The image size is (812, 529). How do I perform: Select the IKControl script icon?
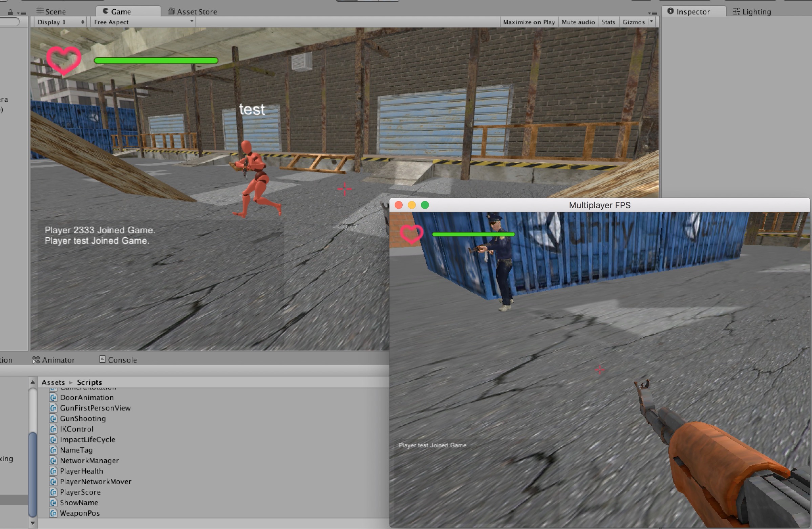click(53, 429)
